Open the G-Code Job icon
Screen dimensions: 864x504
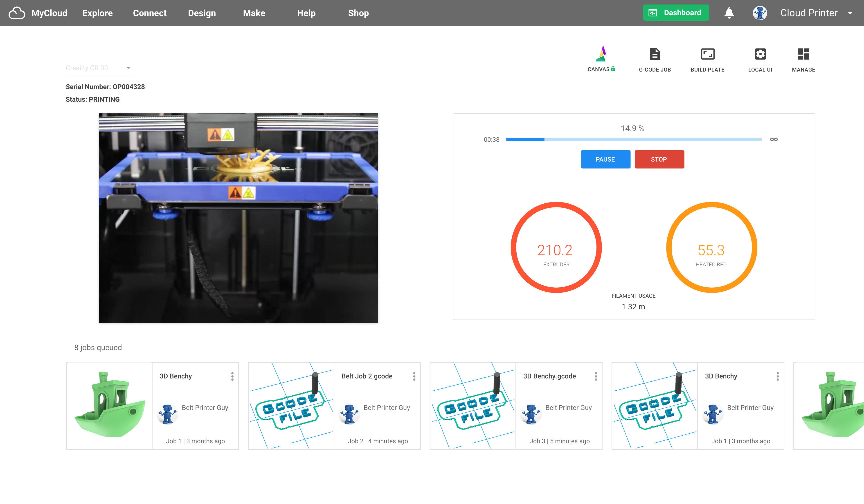(655, 54)
